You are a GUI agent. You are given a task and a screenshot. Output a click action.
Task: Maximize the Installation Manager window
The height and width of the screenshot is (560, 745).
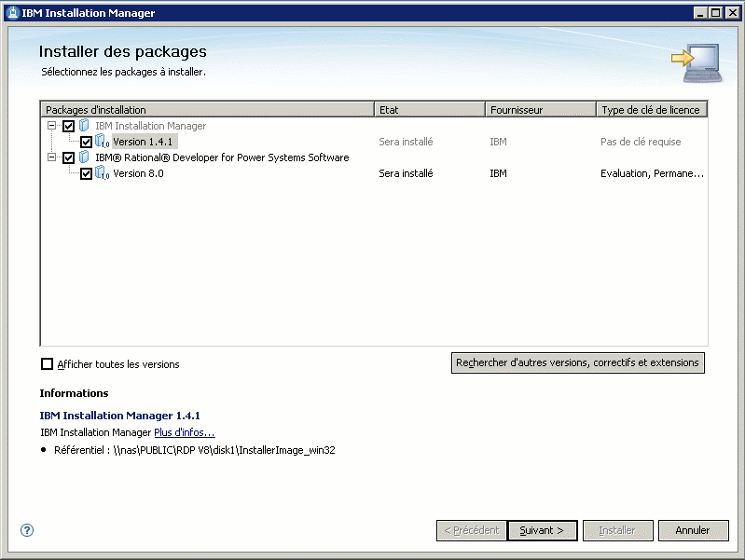(716, 13)
